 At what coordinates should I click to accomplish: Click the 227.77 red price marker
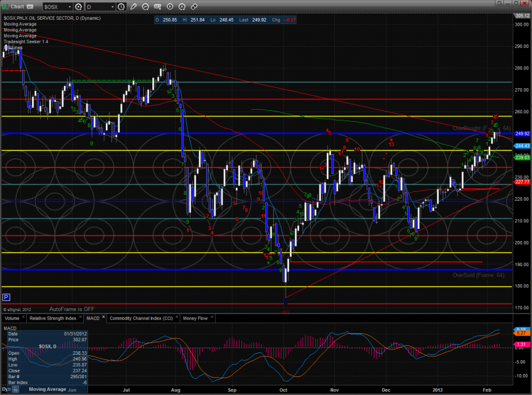pos(522,182)
